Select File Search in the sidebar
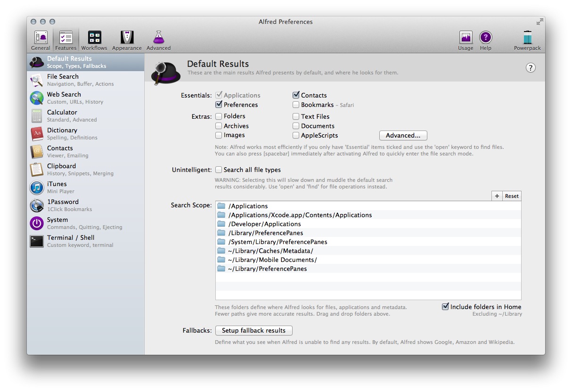The image size is (572, 392). click(x=86, y=80)
